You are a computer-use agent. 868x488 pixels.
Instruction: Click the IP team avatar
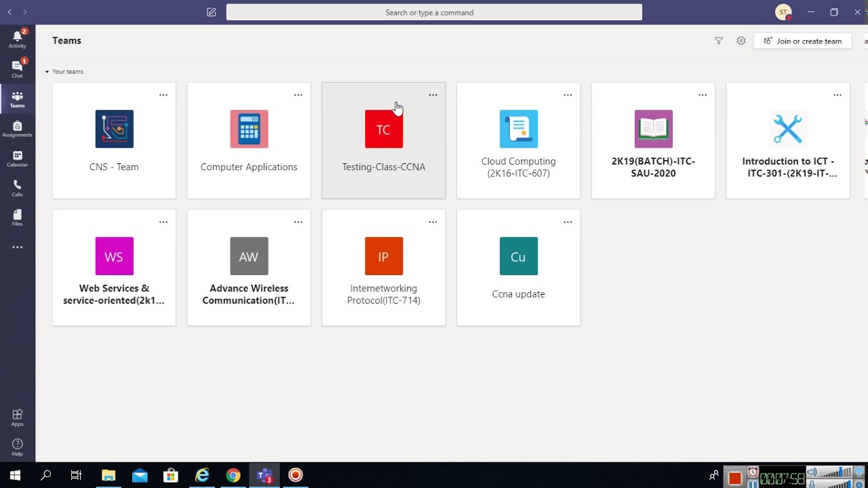tap(384, 256)
